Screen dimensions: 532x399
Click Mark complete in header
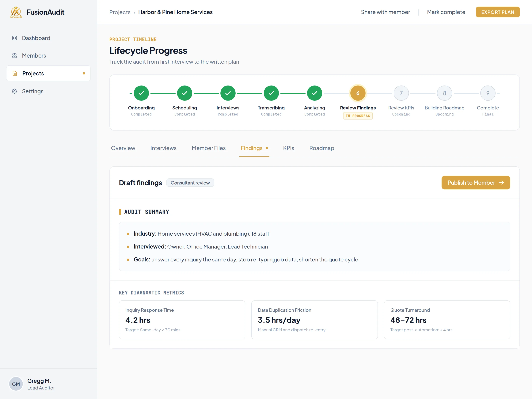click(x=446, y=12)
